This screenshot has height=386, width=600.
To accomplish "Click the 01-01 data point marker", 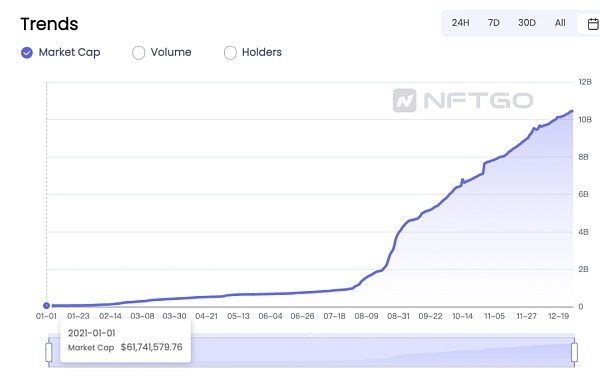I will coord(46,306).
